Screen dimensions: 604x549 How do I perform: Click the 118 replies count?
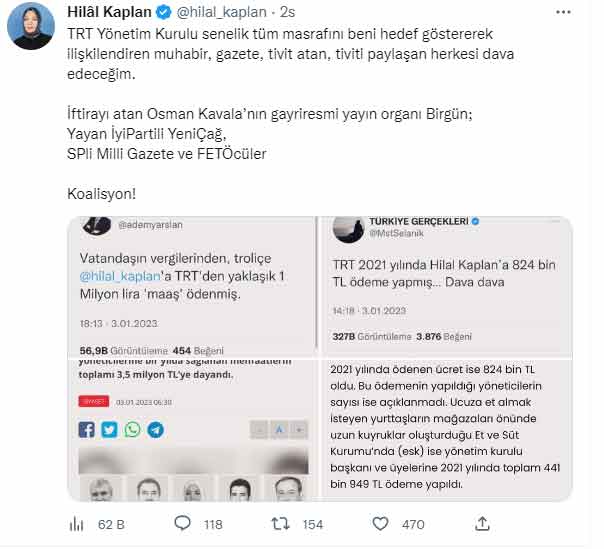[213, 524]
